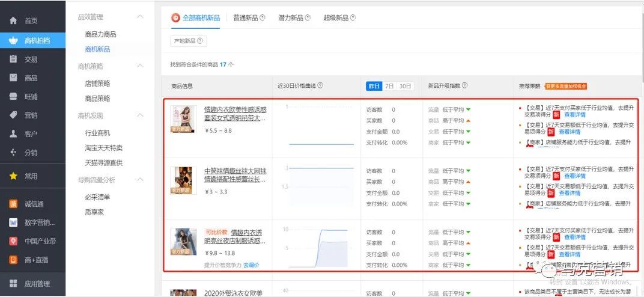
Task: Click the 2020外贸泳衣女欧美 product title
Action: tap(233, 293)
